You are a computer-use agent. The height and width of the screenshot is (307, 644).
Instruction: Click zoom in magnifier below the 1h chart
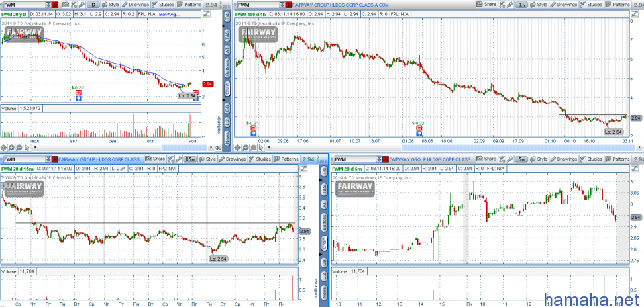click(x=246, y=148)
